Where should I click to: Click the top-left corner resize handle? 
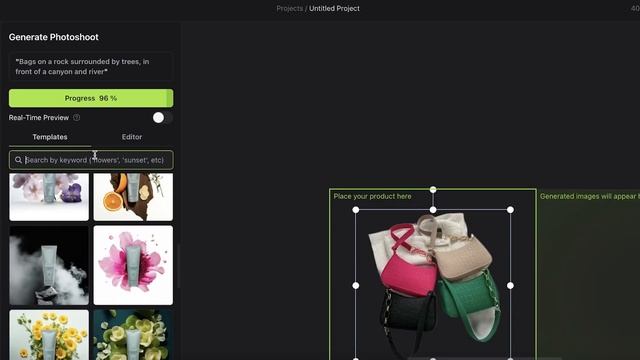(356, 210)
